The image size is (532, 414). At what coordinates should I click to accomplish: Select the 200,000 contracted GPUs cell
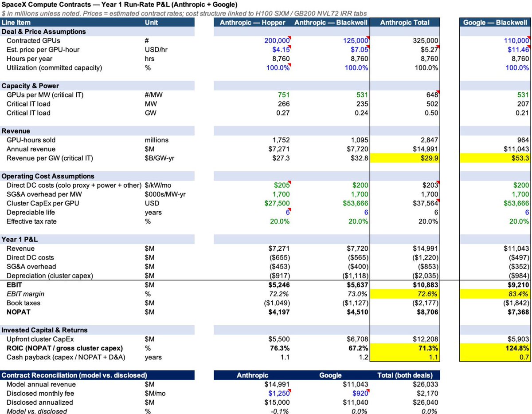point(277,40)
